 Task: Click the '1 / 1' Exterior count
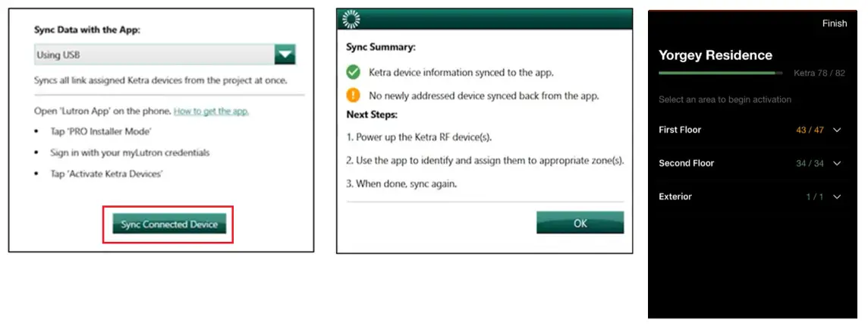815,196
